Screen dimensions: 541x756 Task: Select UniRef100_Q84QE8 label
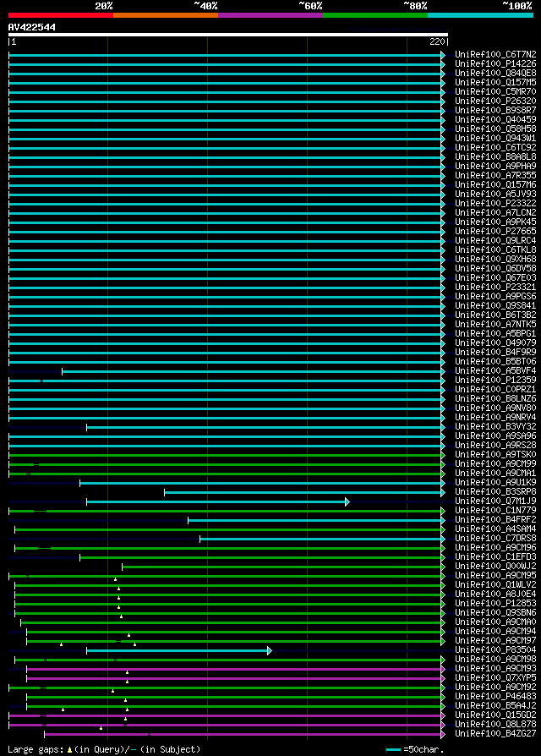click(x=495, y=74)
